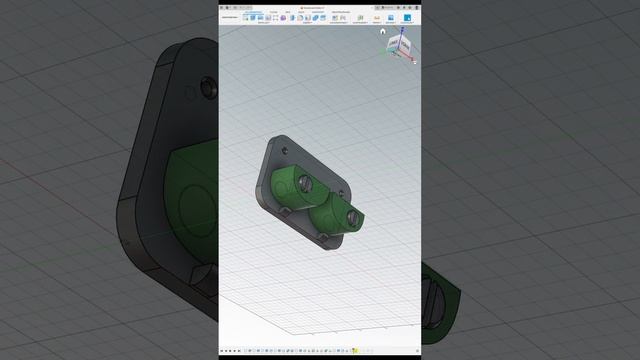Select the top mounting hole on plate
Image resolution: width=640 pixels, height=360 pixels.
tap(284, 151)
